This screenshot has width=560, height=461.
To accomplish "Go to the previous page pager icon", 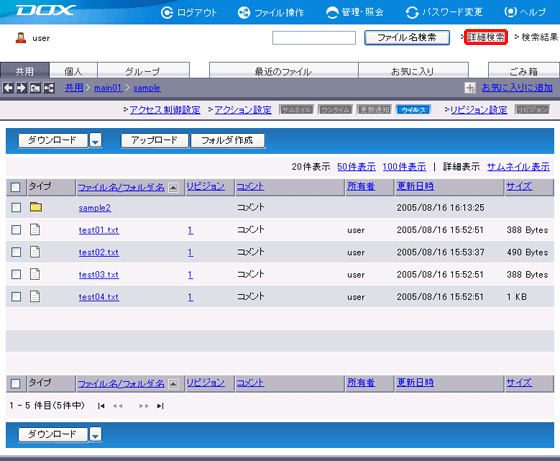I will [118, 406].
